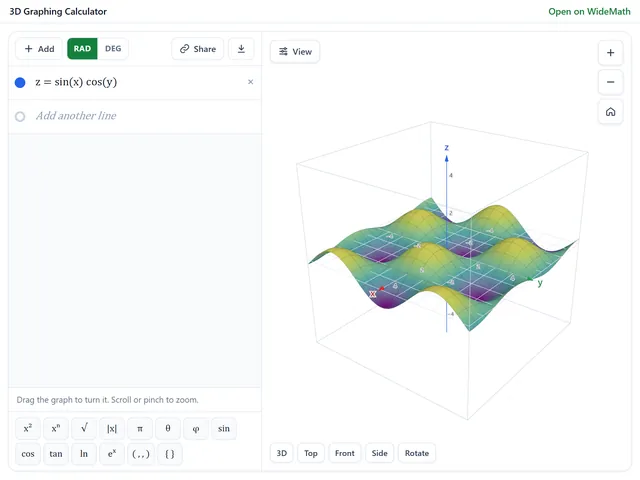The height and width of the screenshot is (480, 640).
Task: Insert the phi symbol
Action: pos(196,429)
